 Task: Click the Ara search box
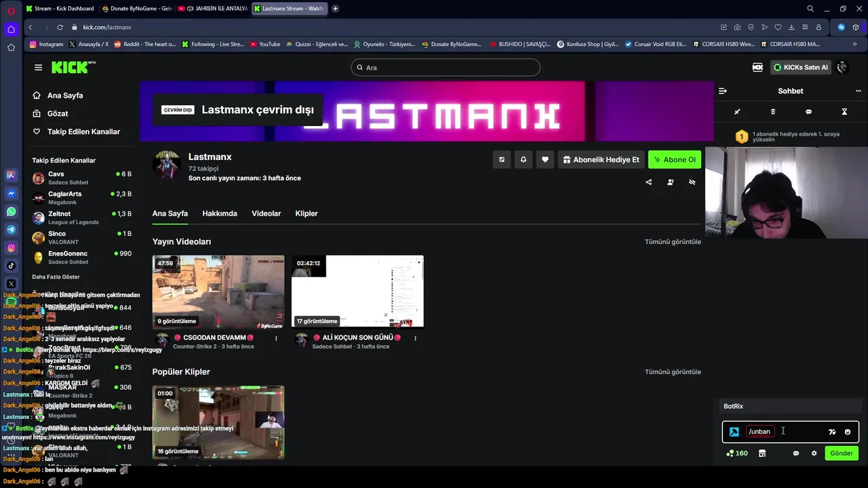tap(446, 67)
